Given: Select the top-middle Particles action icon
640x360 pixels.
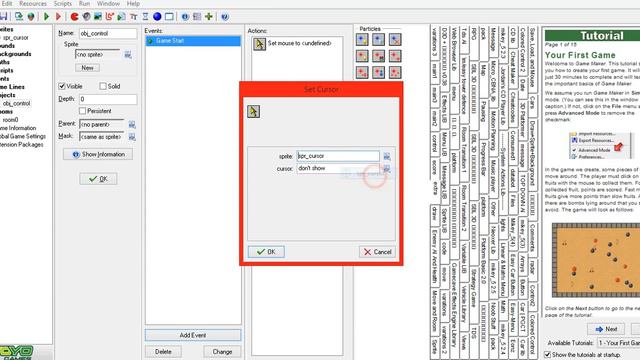Looking at the screenshot, I should tap(378, 40).
